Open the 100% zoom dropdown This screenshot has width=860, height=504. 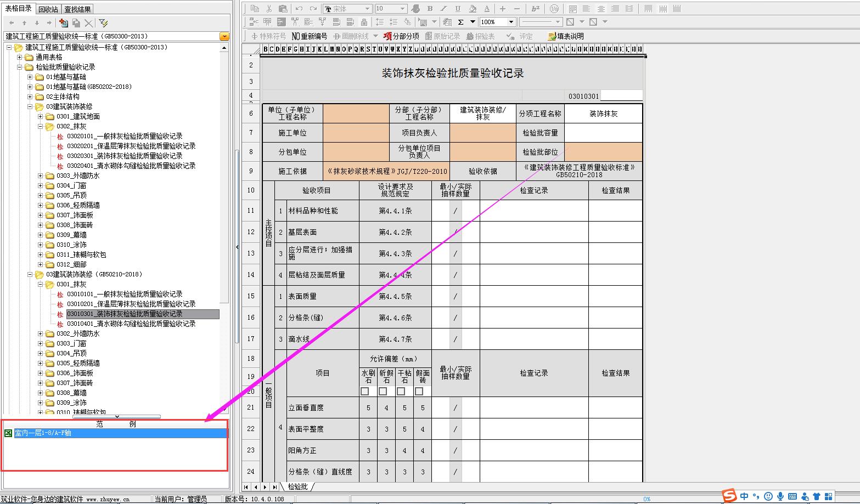pos(511,22)
